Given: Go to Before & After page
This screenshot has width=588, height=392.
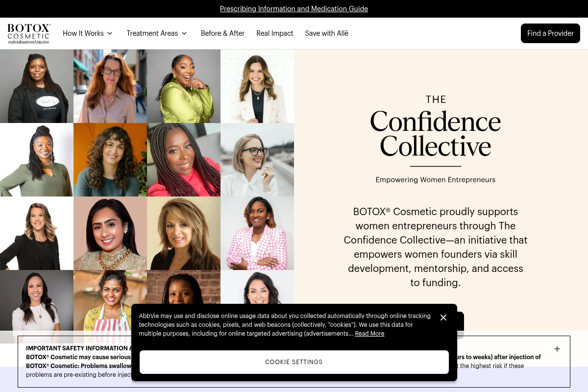Looking at the screenshot, I should coord(222,33).
